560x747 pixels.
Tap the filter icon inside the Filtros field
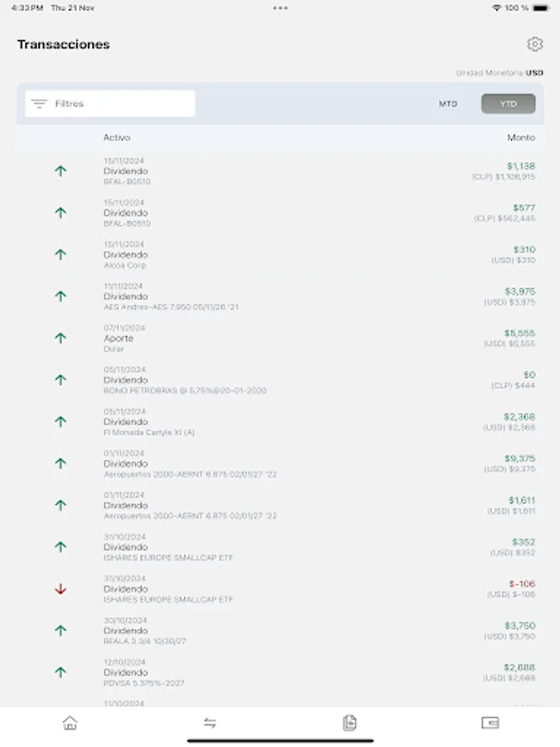(x=38, y=103)
